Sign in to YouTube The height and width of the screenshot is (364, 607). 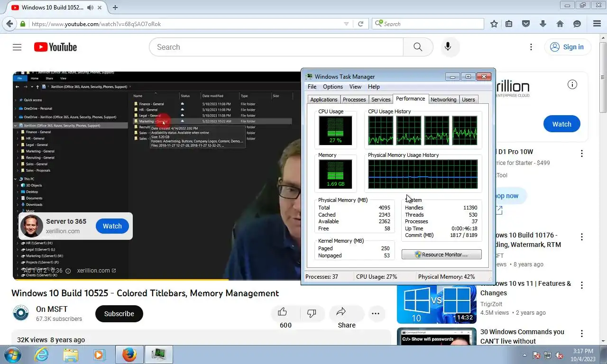[567, 47]
